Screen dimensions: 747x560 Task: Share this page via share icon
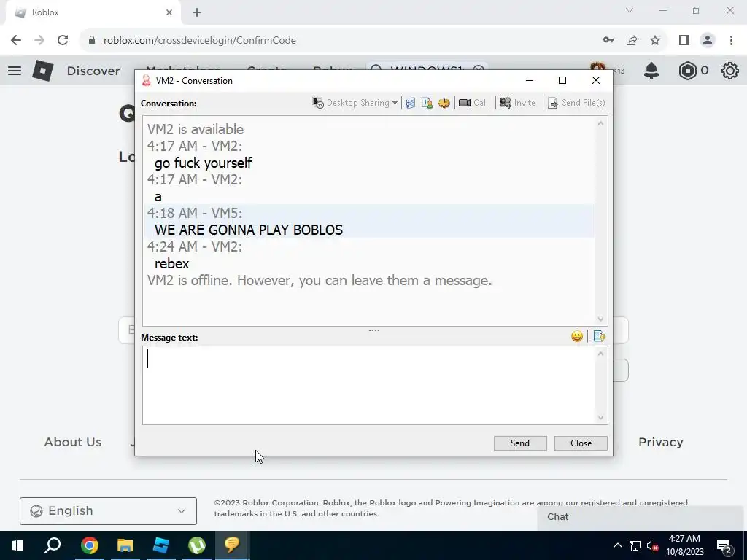pyautogui.click(x=632, y=41)
